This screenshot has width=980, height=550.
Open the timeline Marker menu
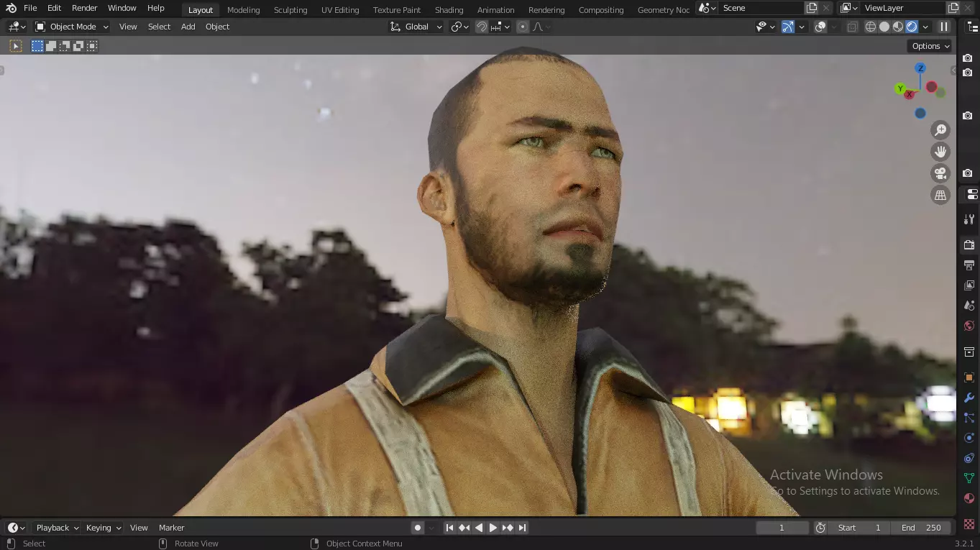coord(171,528)
